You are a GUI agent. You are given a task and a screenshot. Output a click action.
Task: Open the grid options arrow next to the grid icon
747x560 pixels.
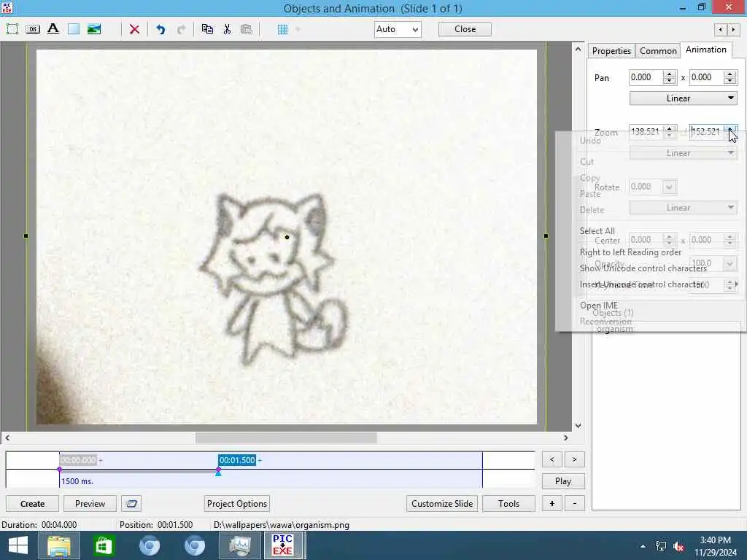(298, 29)
